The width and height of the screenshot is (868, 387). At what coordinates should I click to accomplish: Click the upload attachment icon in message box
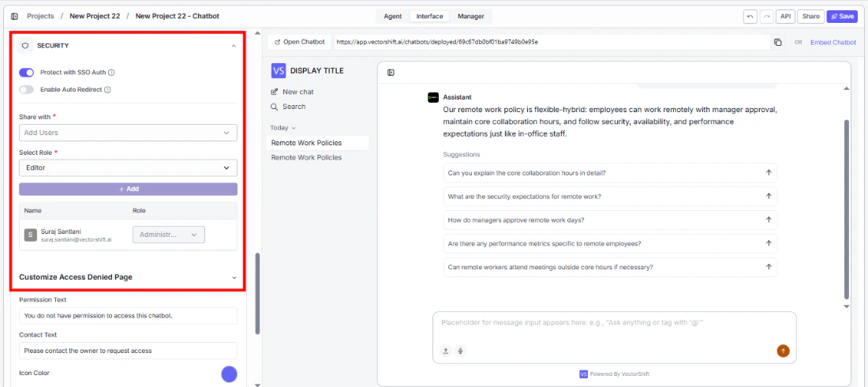click(446, 351)
